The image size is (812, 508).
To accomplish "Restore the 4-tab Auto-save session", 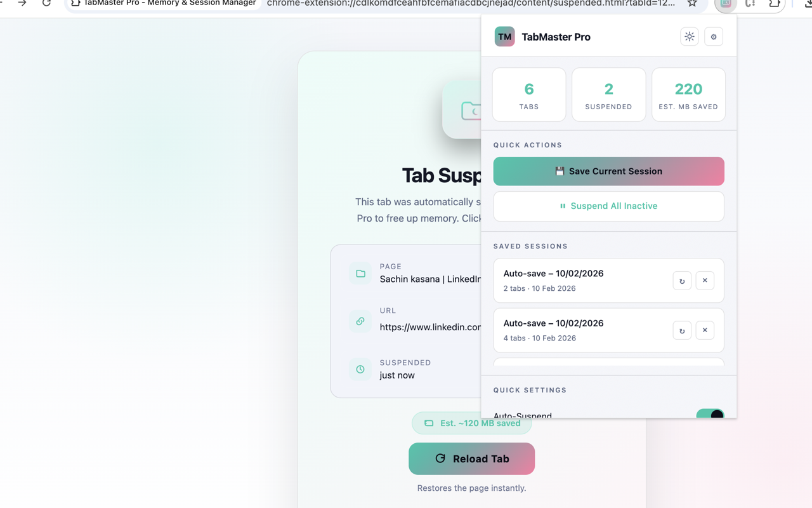I will click(x=681, y=330).
